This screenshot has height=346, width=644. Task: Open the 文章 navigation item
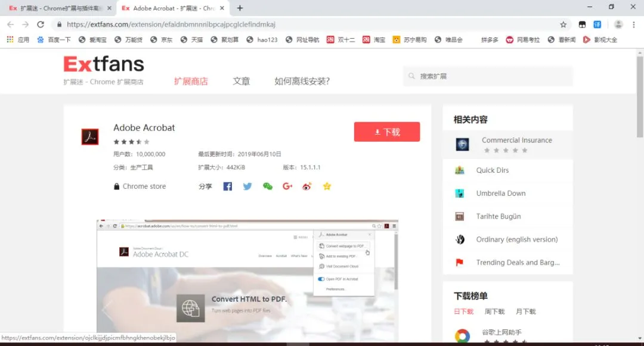[241, 81]
